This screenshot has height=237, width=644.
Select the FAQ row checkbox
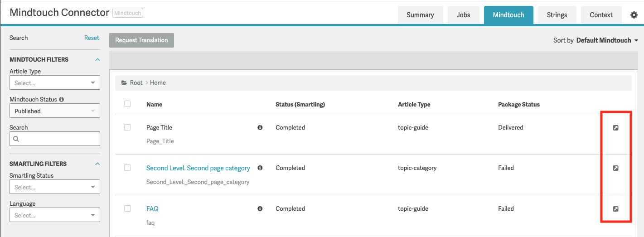127,208
